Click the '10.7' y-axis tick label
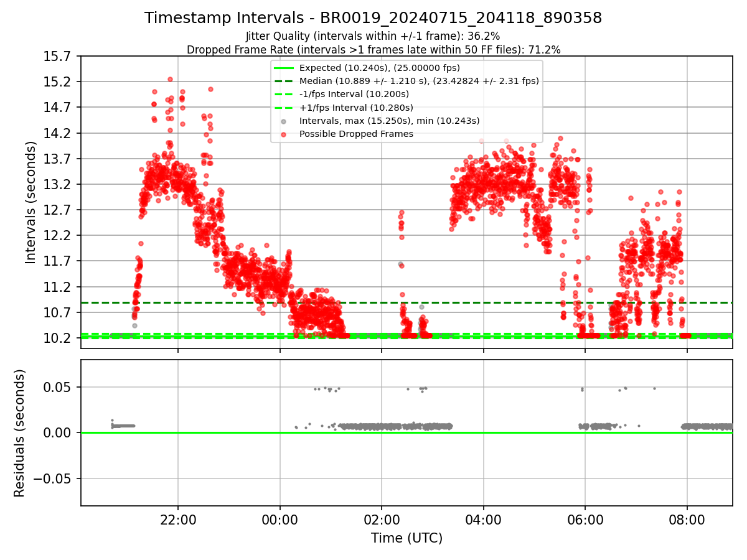 58,313
